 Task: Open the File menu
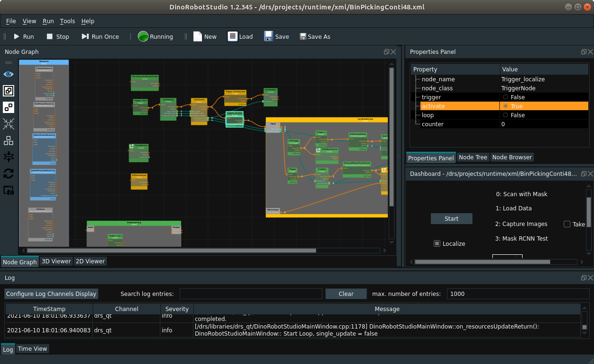pyautogui.click(x=11, y=21)
